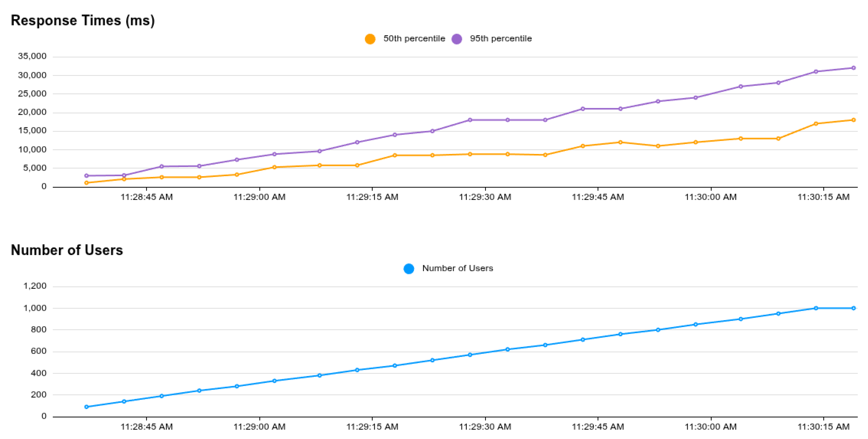Click the 11:30:15 AM label on users chart
Screen dimensions: 868x439
[x=823, y=427]
